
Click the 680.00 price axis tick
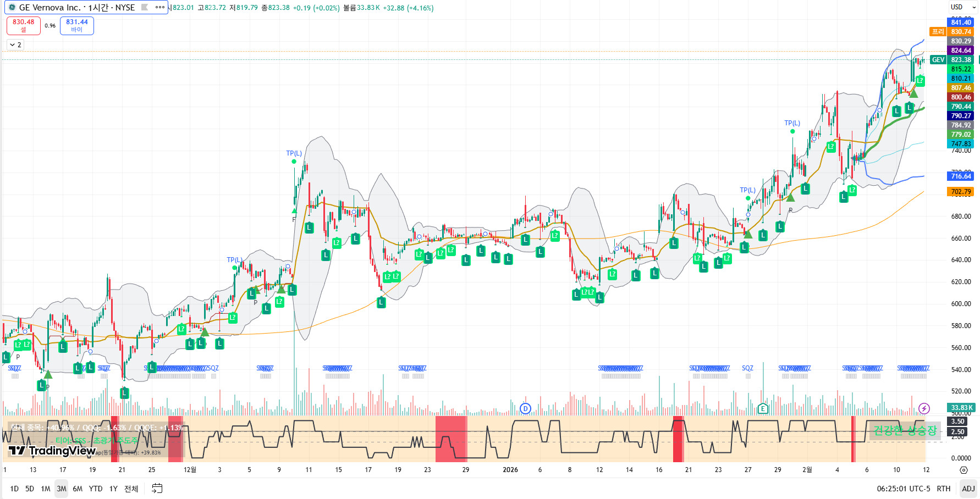(x=961, y=217)
